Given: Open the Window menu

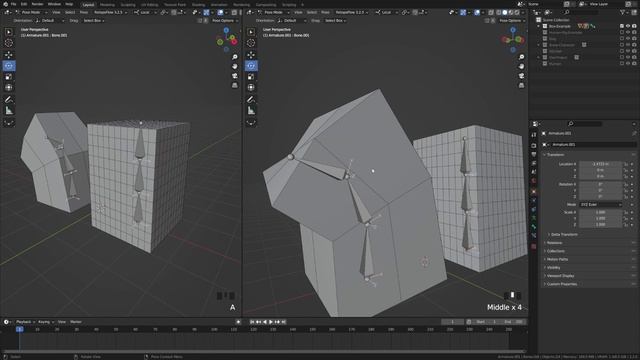Looking at the screenshot, I should coord(54,4).
